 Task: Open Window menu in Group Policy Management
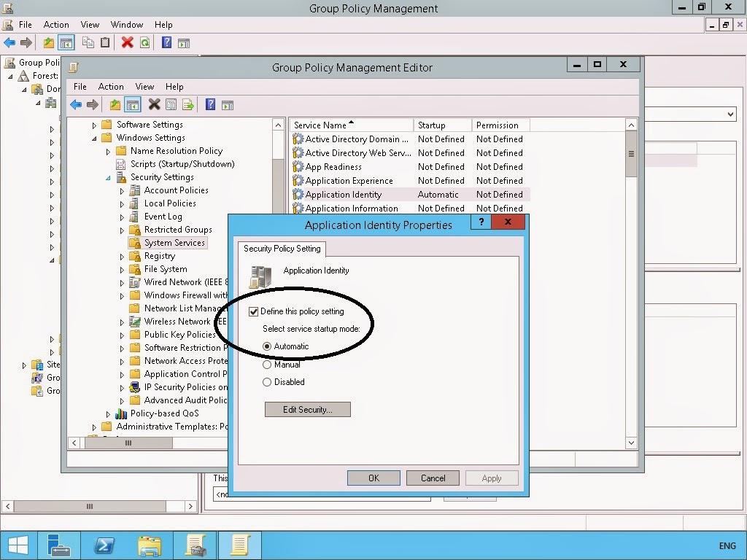pos(127,25)
